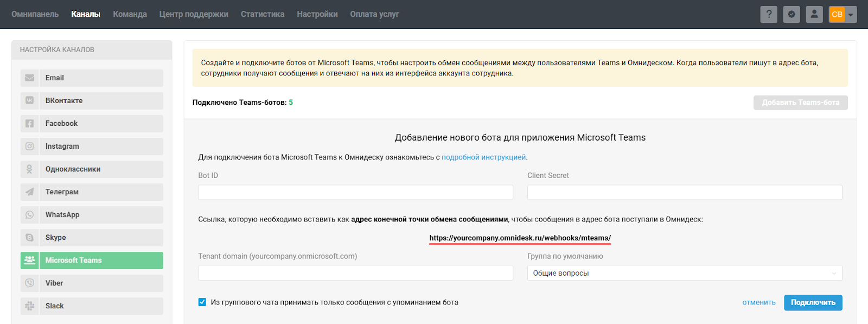Image resolution: width=868 pixels, height=324 pixels.
Task: Open the help question mark icon
Action: pyautogui.click(x=769, y=14)
